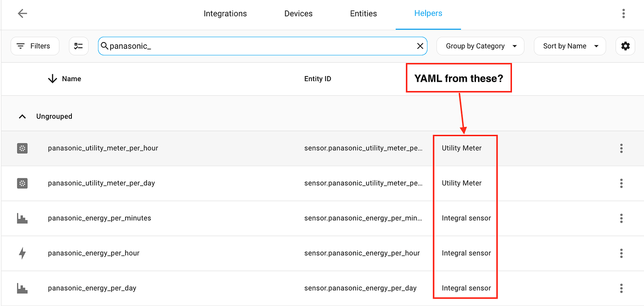Open the Sort by Name dropdown
The height and width of the screenshot is (306, 644).
point(570,46)
